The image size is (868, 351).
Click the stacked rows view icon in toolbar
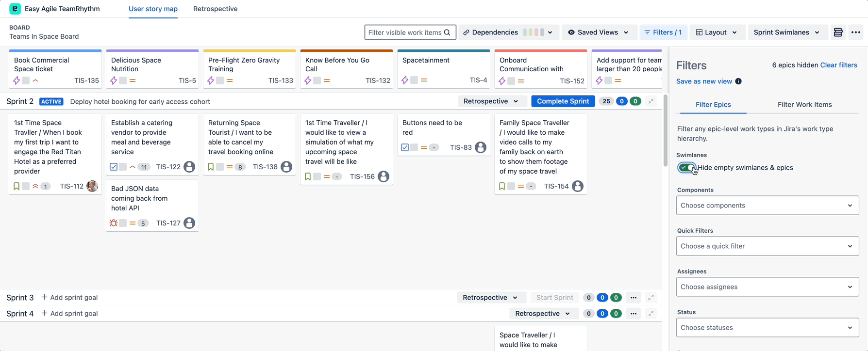[838, 32]
